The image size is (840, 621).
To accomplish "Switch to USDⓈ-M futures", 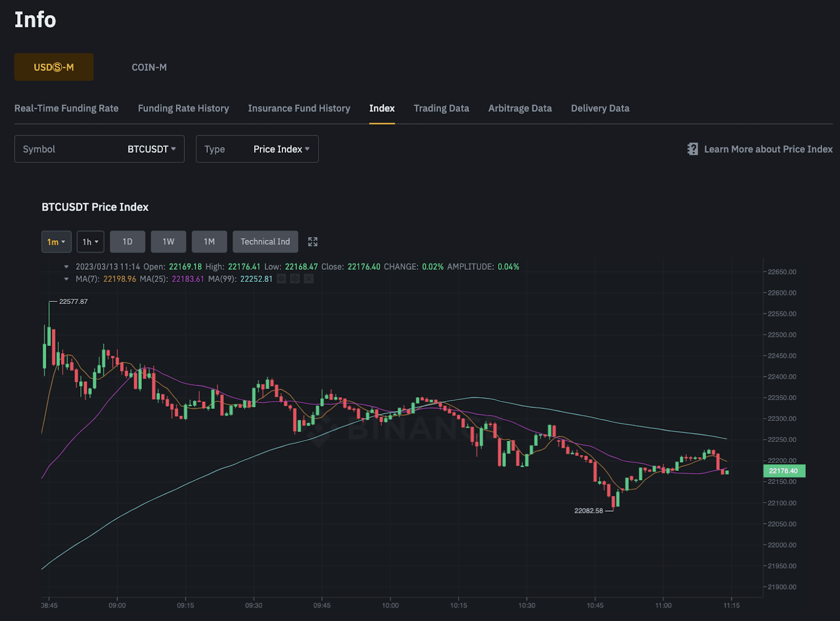I will [54, 67].
